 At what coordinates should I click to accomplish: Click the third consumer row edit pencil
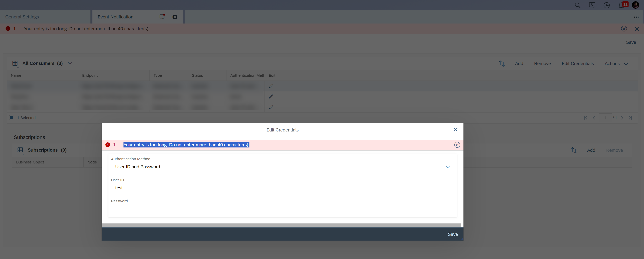271,107
